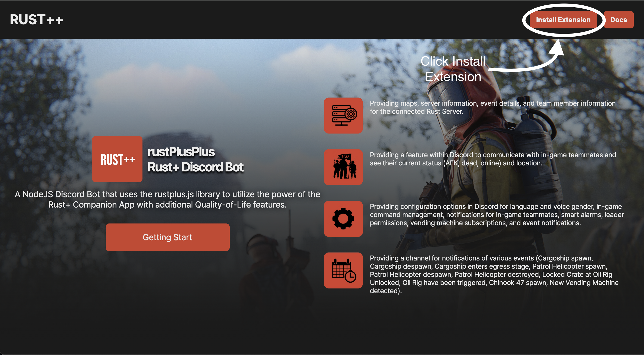This screenshot has height=355, width=644.
Task: Click the Install Extension button
Action: [x=563, y=20]
